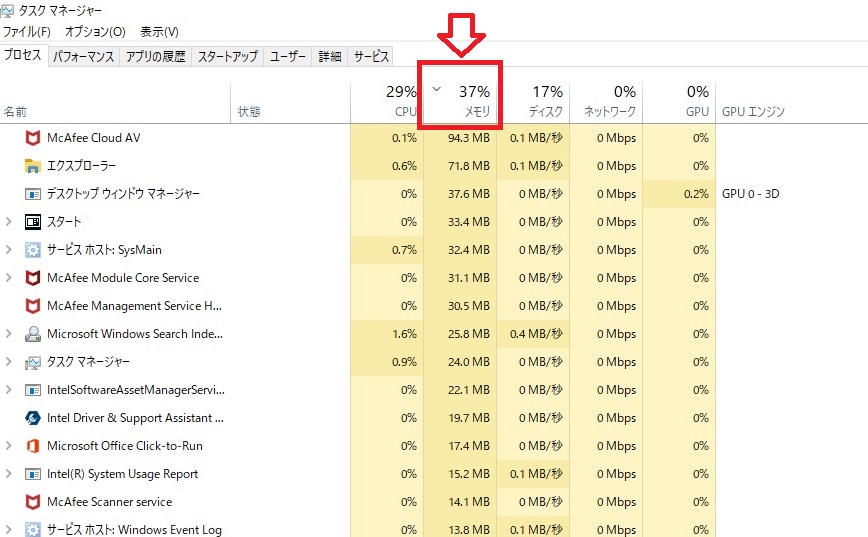Switch to the パフォーマンス tab
This screenshot has width=868, height=537.
[x=84, y=56]
